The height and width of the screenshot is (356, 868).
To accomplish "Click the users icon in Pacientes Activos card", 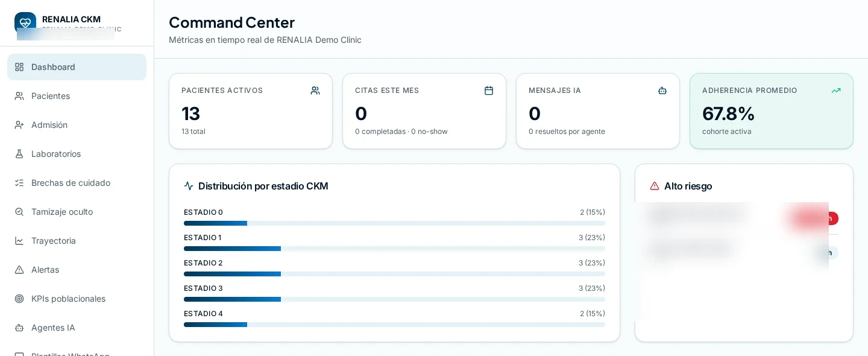I will point(315,91).
